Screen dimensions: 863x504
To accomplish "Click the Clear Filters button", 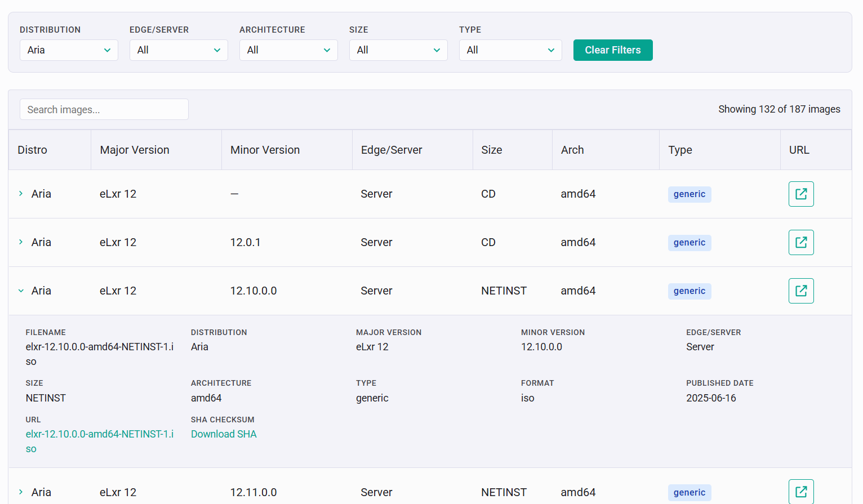I will pyautogui.click(x=613, y=50).
